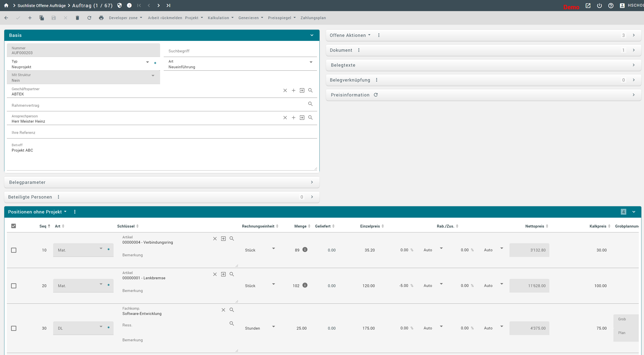Jump to last record arrow icon
The width and height of the screenshot is (644, 355).
[x=168, y=5]
